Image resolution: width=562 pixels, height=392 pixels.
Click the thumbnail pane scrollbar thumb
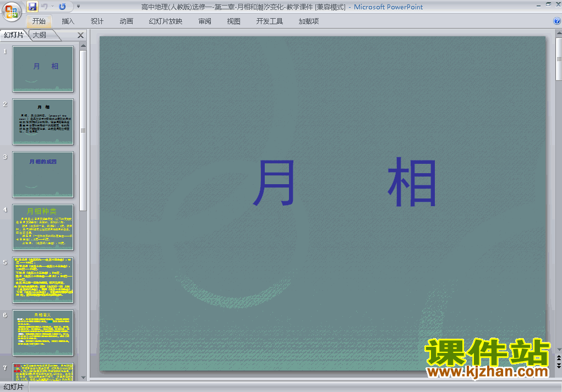(x=83, y=131)
